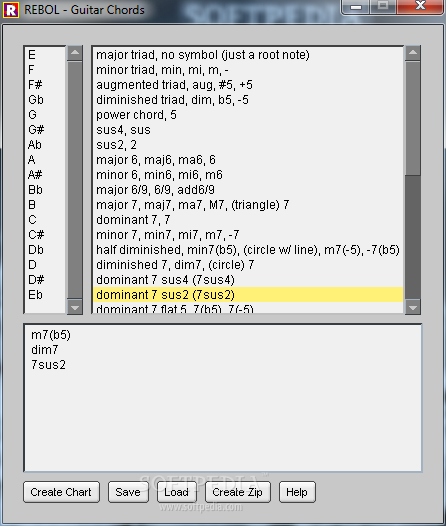Select root note Db
This screenshot has height=526, width=446.
point(45,250)
